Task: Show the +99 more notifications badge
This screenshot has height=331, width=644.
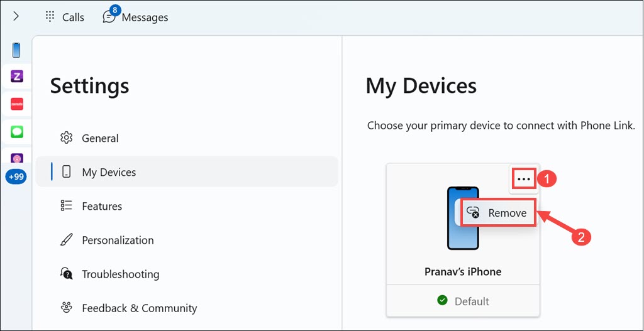Action: (x=16, y=176)
